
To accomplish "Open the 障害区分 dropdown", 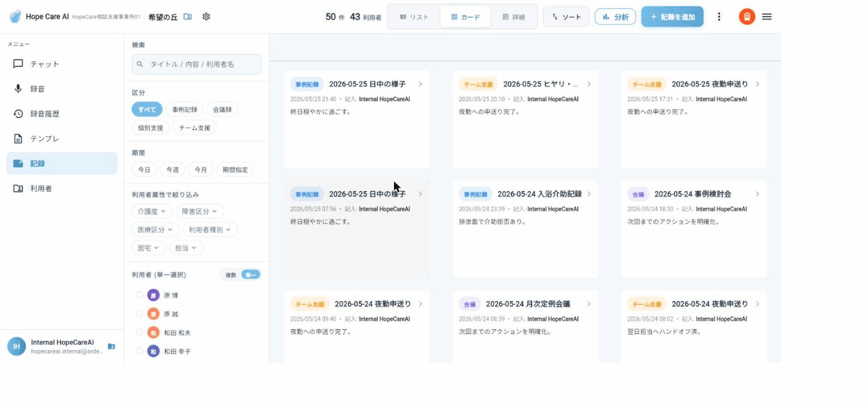I will (200, 211).
